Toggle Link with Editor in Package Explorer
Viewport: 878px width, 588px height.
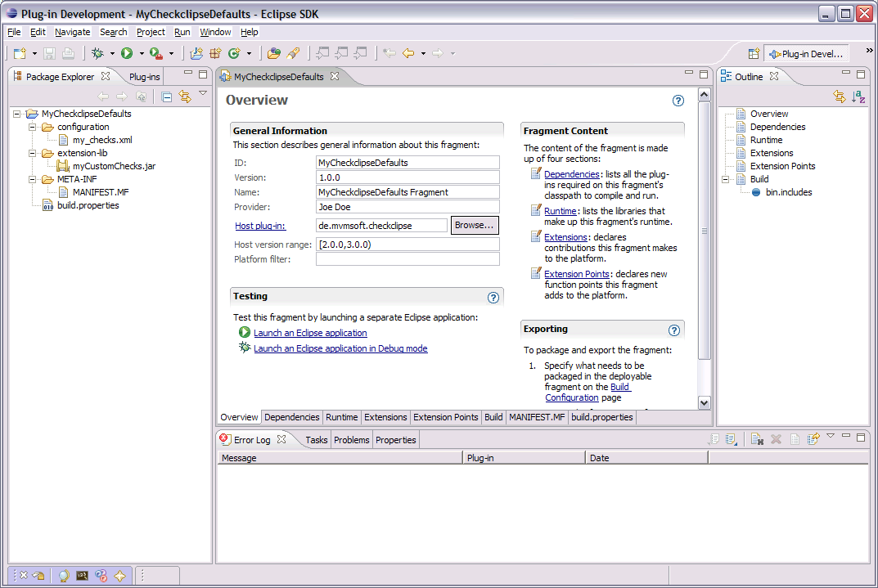click(185, 97)
